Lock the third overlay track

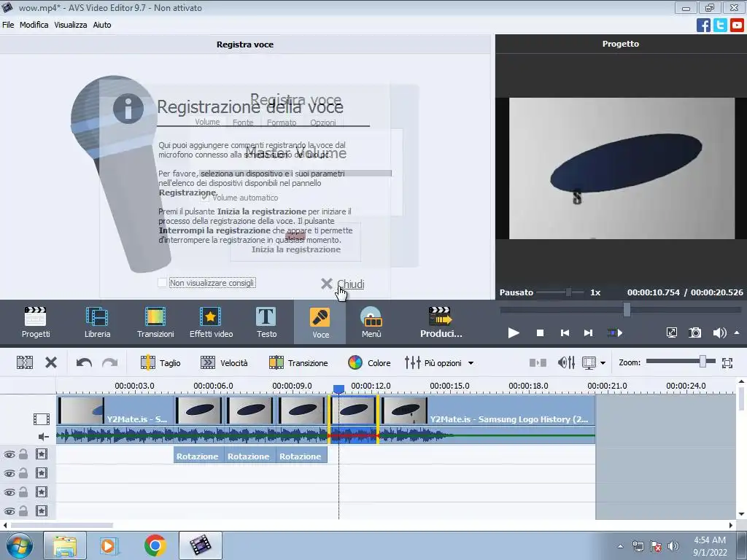23,492
